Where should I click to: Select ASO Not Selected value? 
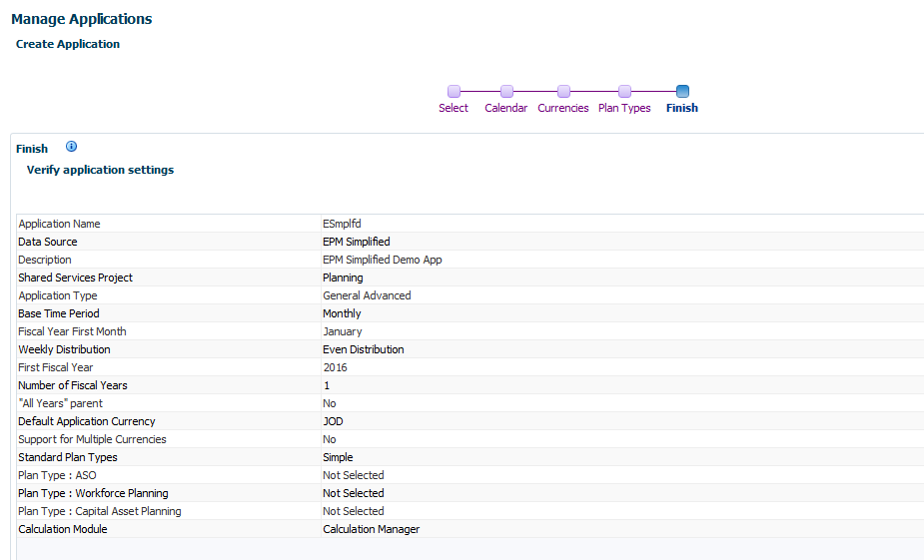(353, 475)
